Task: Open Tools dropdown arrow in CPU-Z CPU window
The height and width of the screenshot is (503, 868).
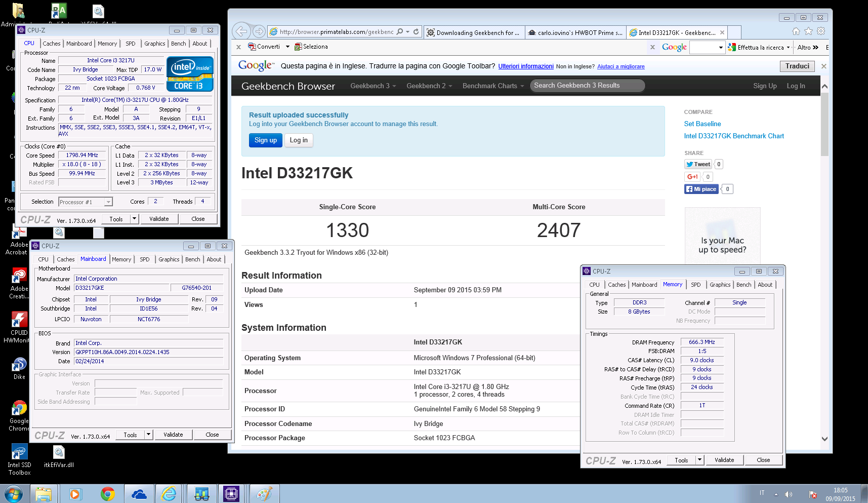Action: pos(134,219)
